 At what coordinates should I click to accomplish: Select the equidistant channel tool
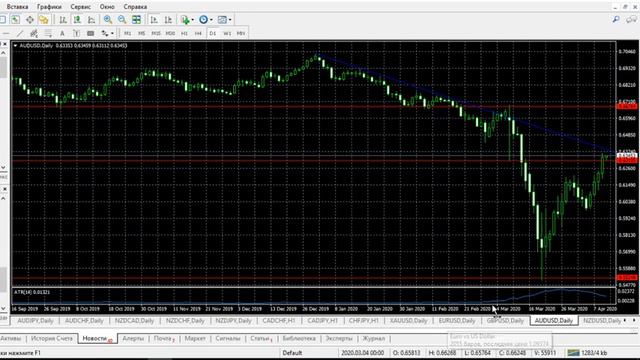click(34, 33)
